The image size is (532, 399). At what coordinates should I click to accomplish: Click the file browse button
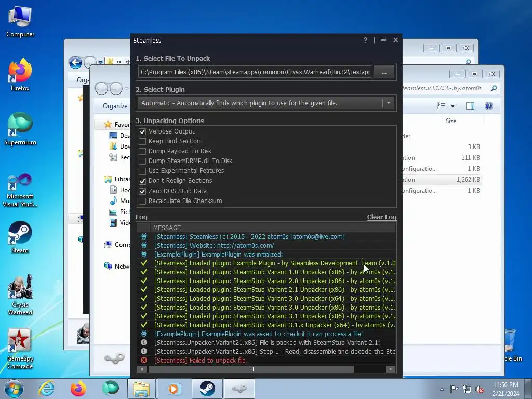click(x=384, y=72)
